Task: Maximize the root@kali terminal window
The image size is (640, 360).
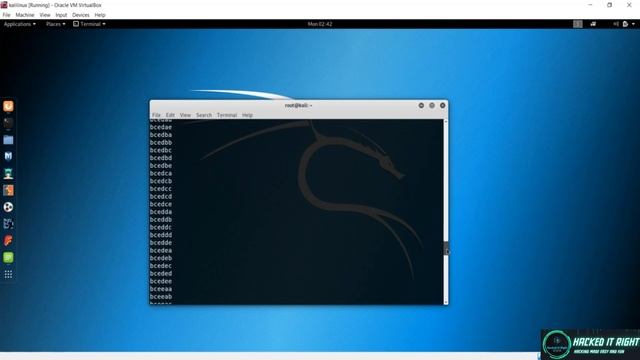Action: [432, 105]
